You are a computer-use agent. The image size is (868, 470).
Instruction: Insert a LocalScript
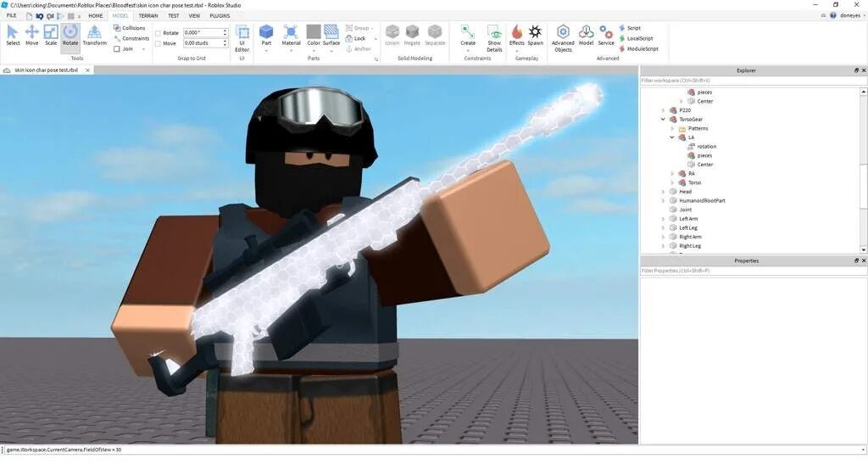pyautogui.click(x=636, y=38)
